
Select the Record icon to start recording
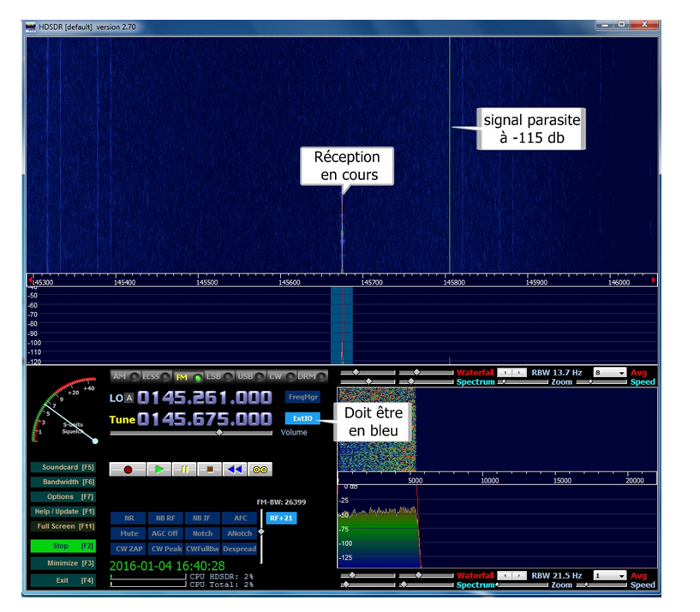pyautogui.click(x=128, y=469)
